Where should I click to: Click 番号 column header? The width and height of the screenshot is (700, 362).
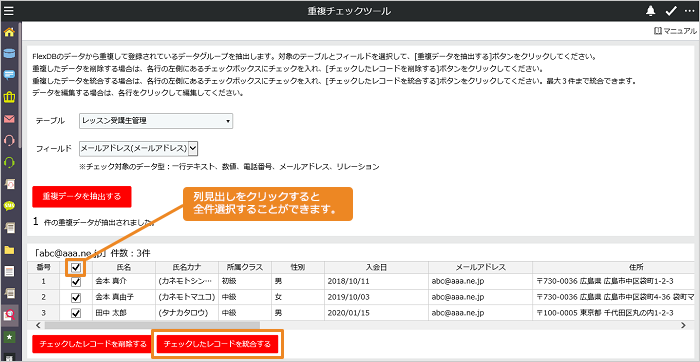pos(43,267)
